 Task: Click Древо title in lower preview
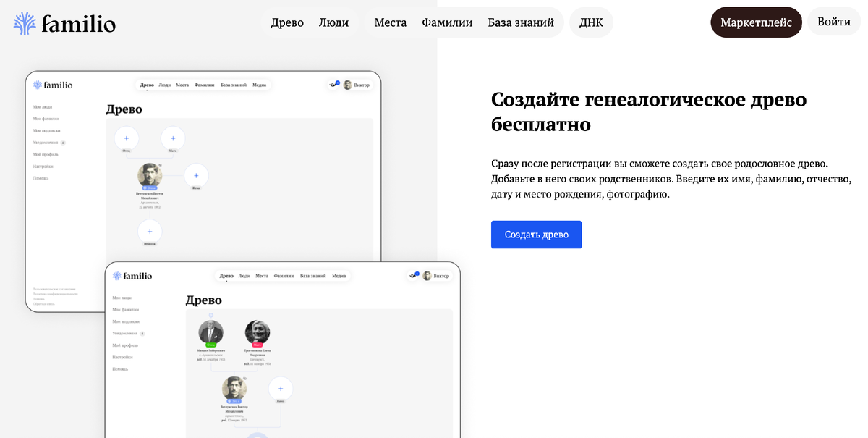[204, 300]
